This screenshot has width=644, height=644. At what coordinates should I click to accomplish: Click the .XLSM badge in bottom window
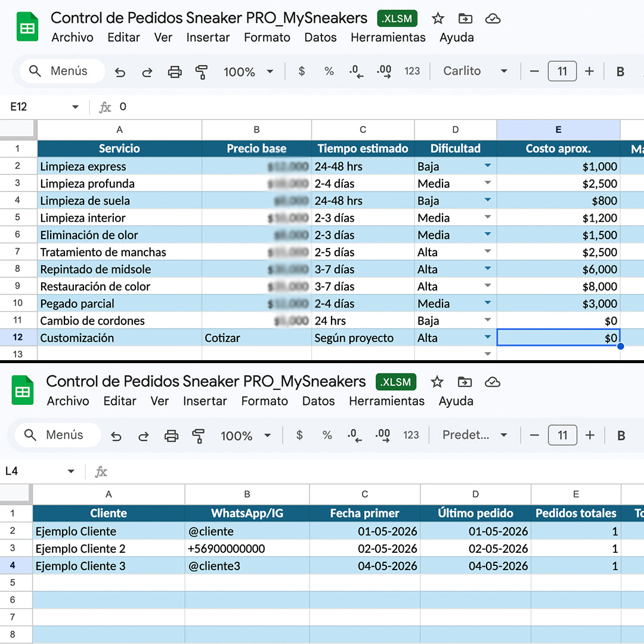pos(396,382)
